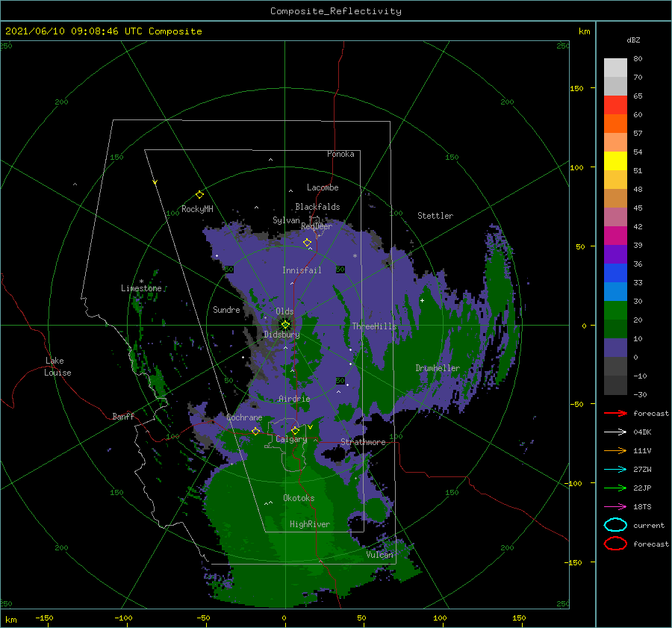Click the Stettler label
This screenshot has height=628, width=672.
(435, 216)
